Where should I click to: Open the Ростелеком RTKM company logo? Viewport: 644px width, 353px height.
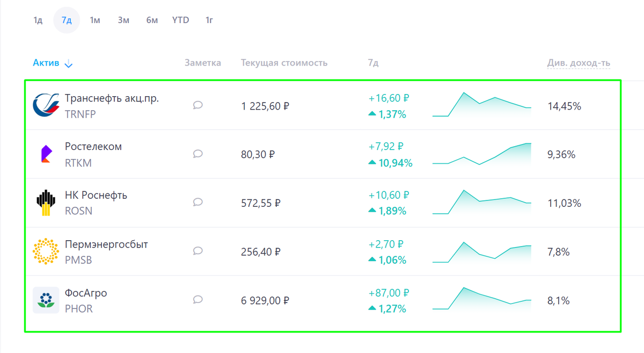point(46,154)
